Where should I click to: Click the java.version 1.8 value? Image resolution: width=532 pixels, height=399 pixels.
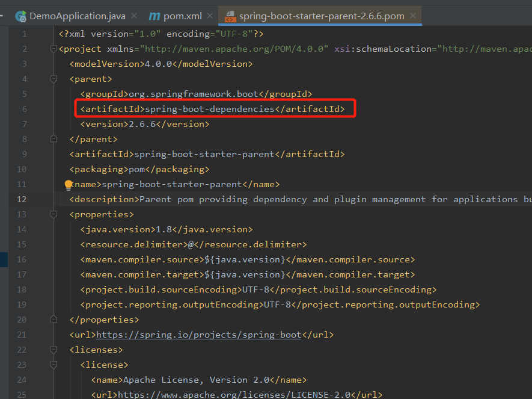(x=164, y=229)
